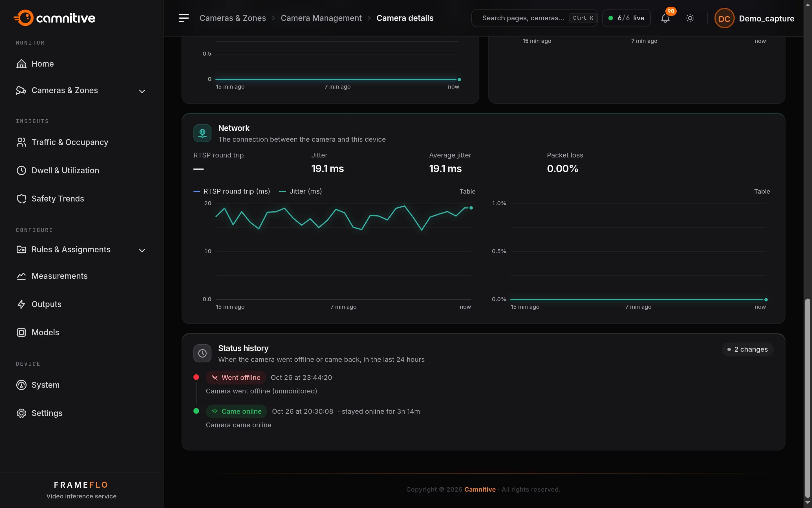Click the Rules & Assignments folder icon
This screenshot has height=508, width=812.
[21, 249]
